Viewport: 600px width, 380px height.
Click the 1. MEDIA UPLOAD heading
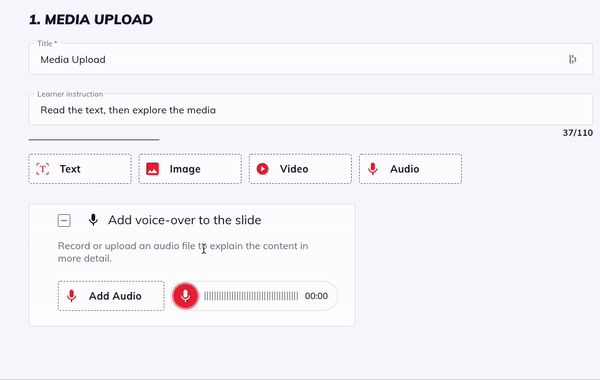[91, 20]
